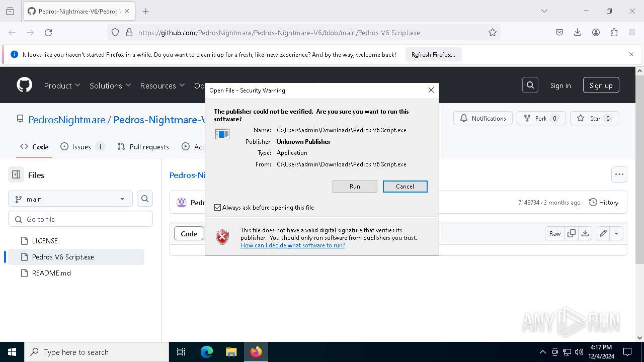Image resolution: width=644 pixels, height=362 pixels.
Task: Open a new browser tab with plus icon
Action: click(146, 11)
